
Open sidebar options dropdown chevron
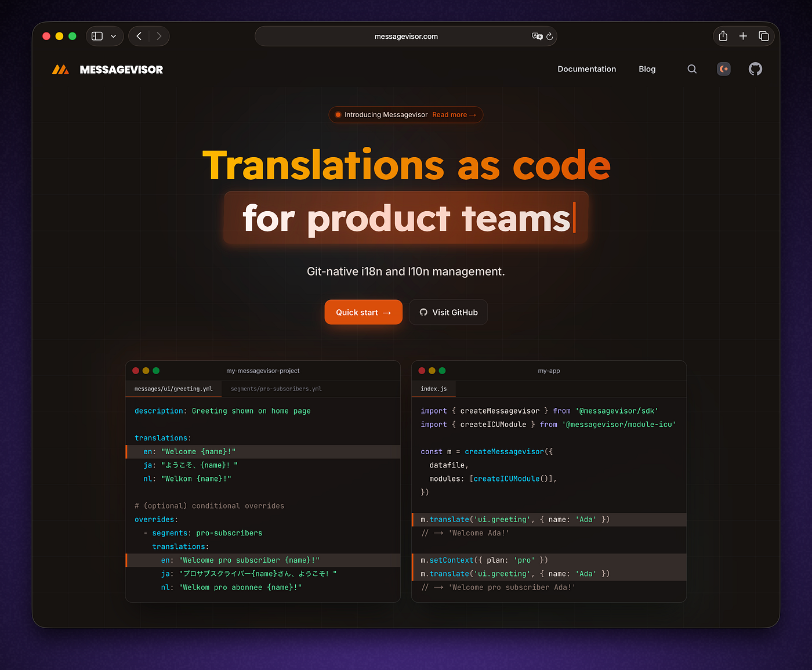(113, 36)
